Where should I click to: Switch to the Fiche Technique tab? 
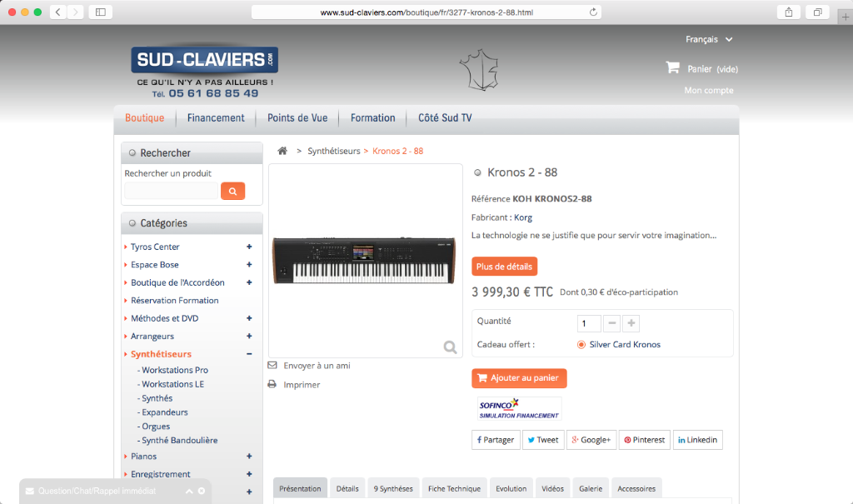(x=454, y=488)
